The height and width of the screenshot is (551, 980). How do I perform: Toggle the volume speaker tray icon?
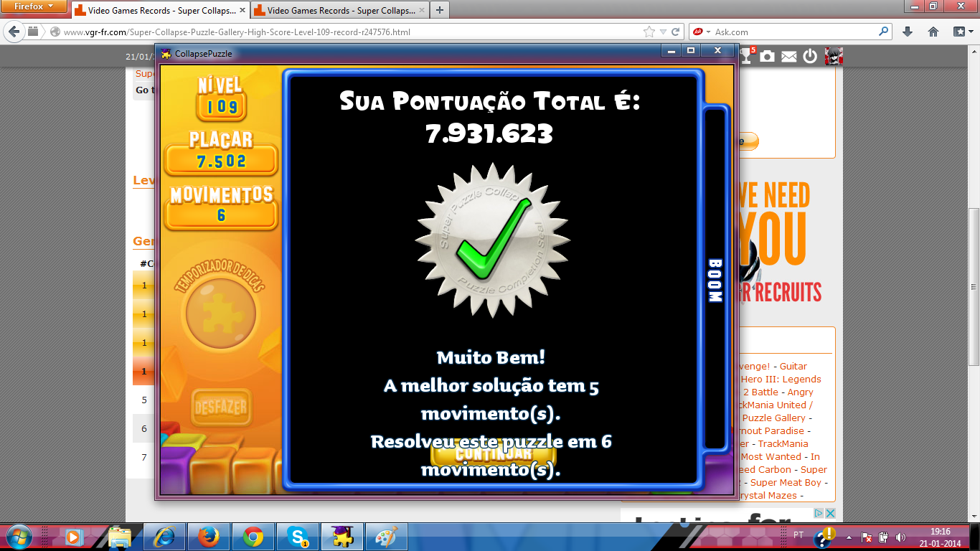tap(900, 537)
